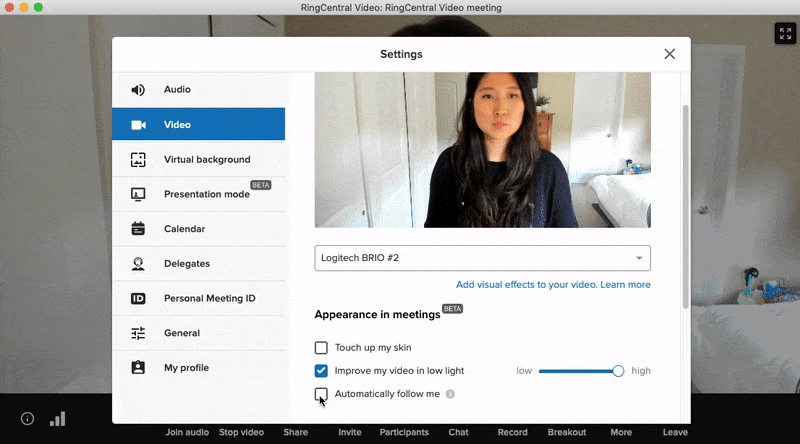Click the Calendar icon in settings sidebar

point(139,229)
